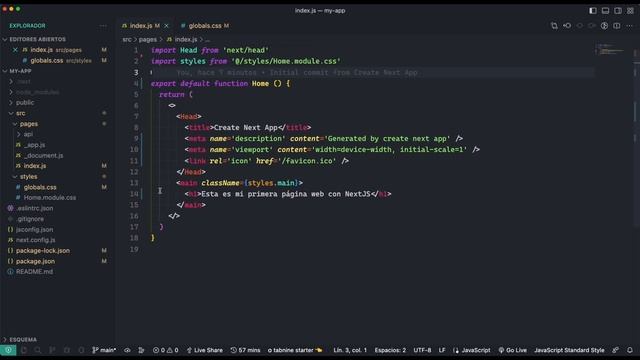This screenshot has height=360, width=640.
Task: Open the editor more actions ellipsis
Action: tap(629, 26)
